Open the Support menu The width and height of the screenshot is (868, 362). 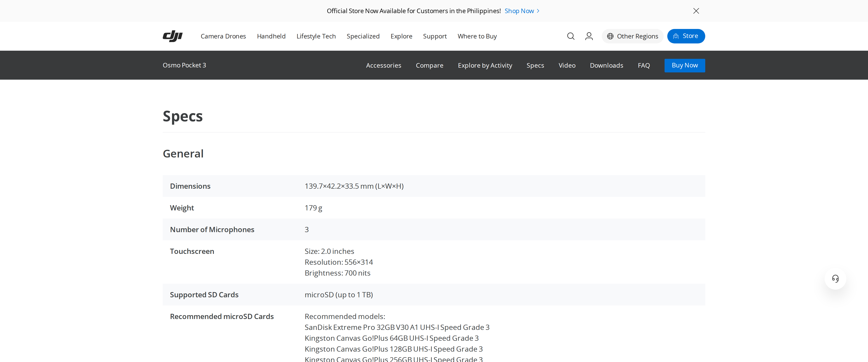tap(435, 36)
